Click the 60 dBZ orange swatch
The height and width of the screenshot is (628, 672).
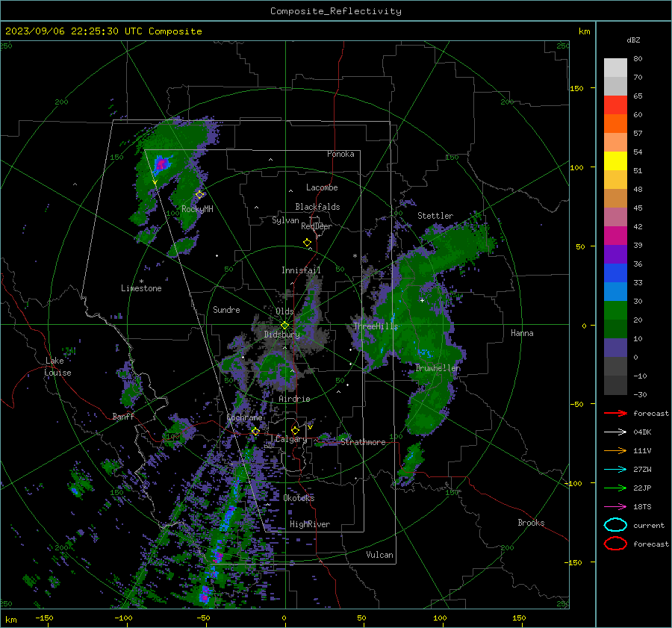click(x=615, y=123)
